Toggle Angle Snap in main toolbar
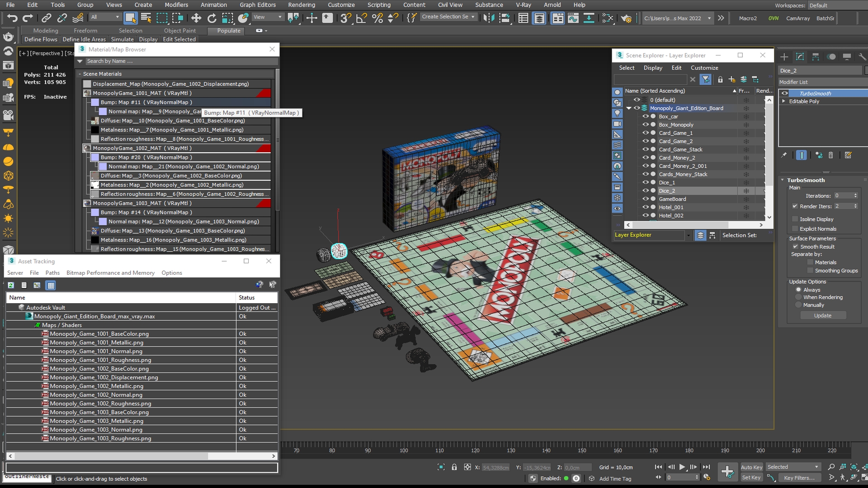This screenshot has width=868, height=488. point(362,18)
